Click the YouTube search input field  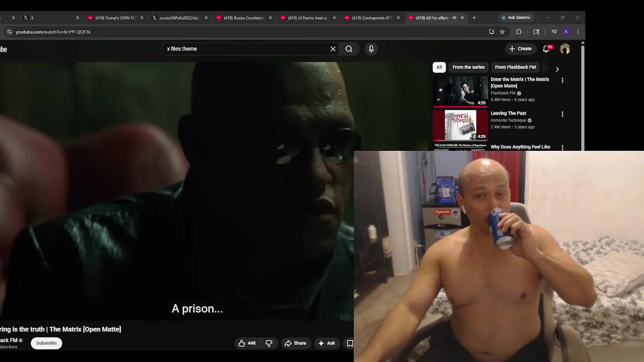(247, 49)
